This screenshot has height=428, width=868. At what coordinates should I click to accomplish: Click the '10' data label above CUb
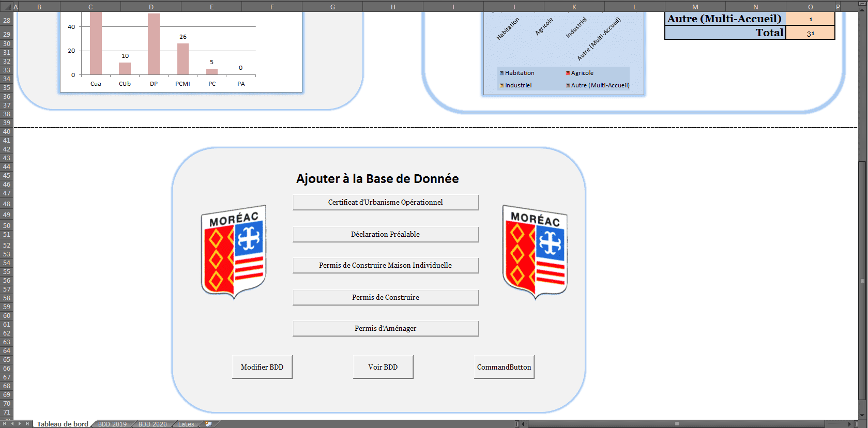pos(125,56)
